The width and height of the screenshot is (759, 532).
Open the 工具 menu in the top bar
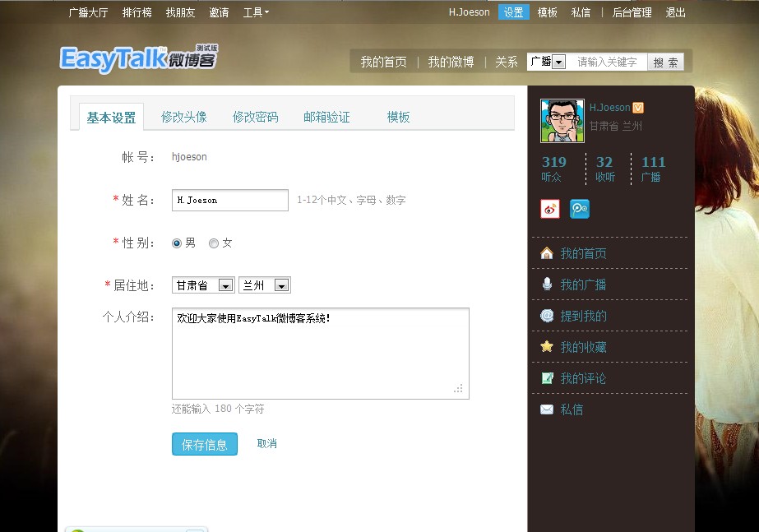[253, 12]
